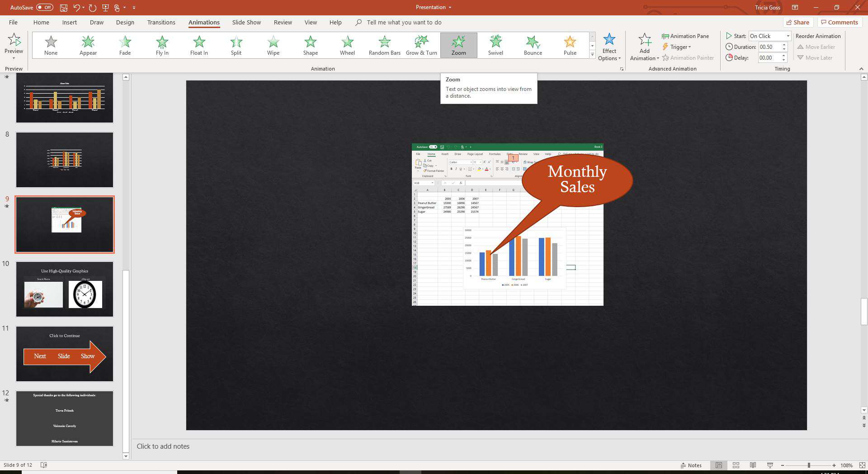Apply the Swivel animation effect
The width and height of the screenshot is (868, 474).
pos(495,45)
